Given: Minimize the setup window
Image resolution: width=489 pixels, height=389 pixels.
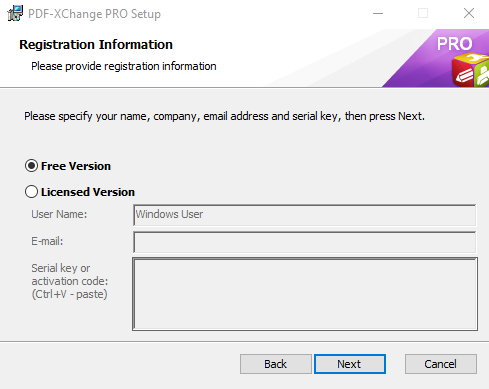Looking at the screenshot, I should pos(378,13).
